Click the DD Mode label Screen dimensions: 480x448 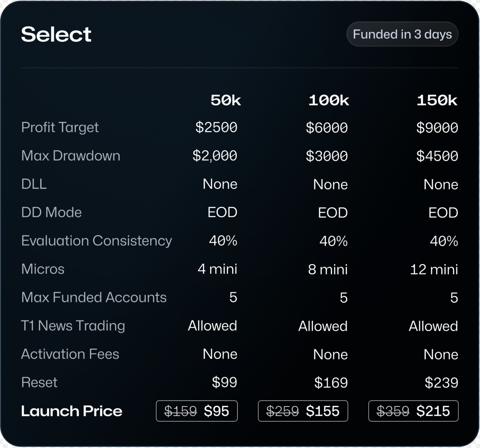(51, 212)
